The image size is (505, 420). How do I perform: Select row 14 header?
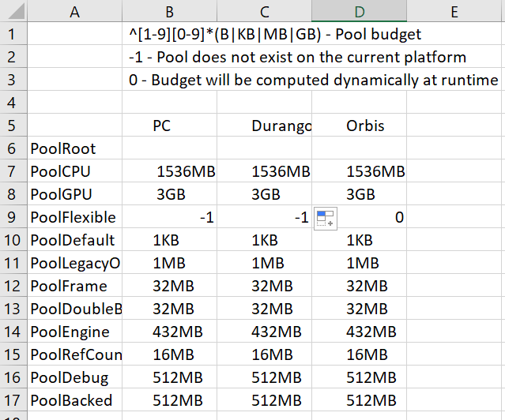point(13,331)
